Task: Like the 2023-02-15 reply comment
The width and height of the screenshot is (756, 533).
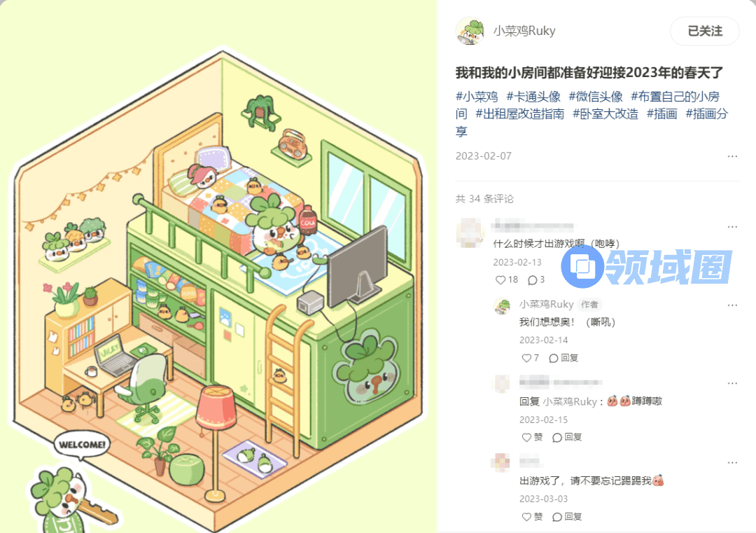Action: coord(532,437)
